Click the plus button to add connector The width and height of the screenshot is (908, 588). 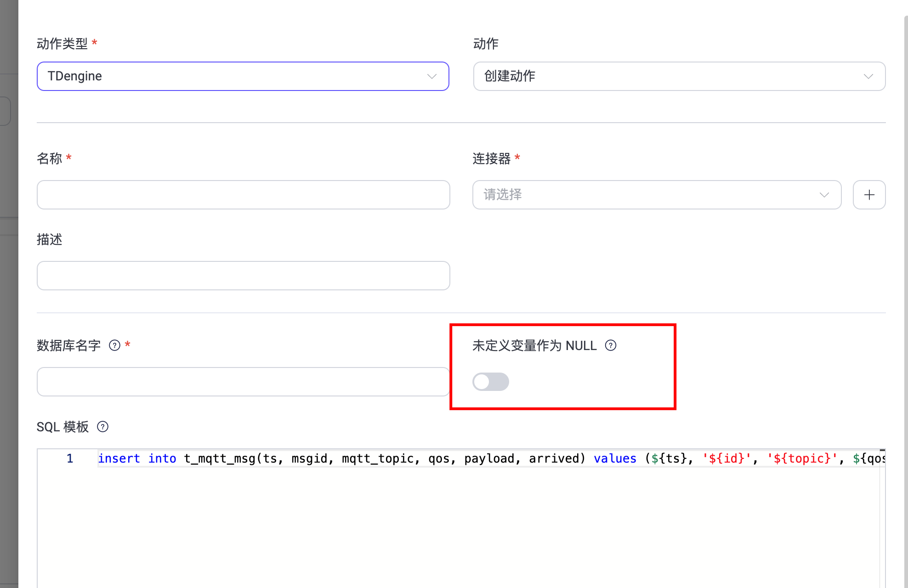pos(869,195)
